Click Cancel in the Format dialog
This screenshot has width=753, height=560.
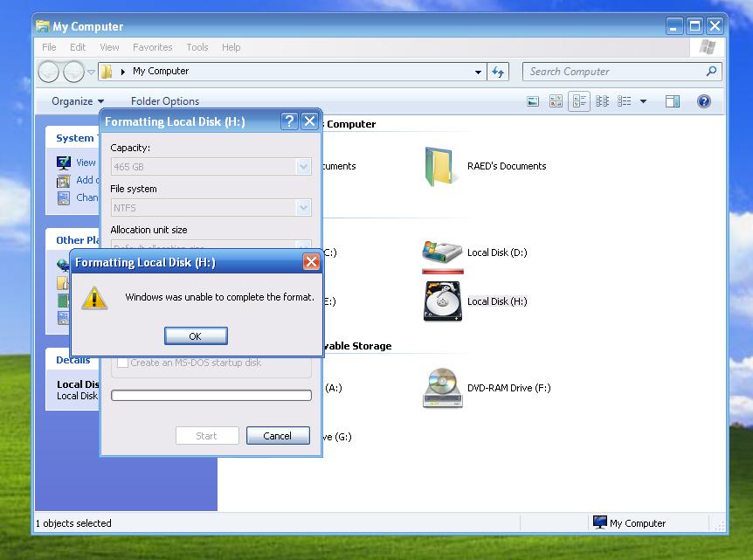tap(278, 436)
